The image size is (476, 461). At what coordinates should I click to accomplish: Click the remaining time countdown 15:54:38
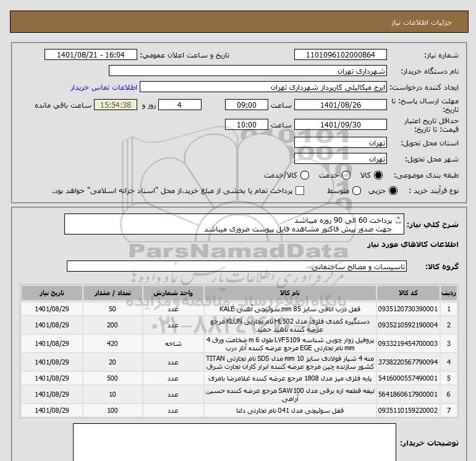click(x=116, y=105)
